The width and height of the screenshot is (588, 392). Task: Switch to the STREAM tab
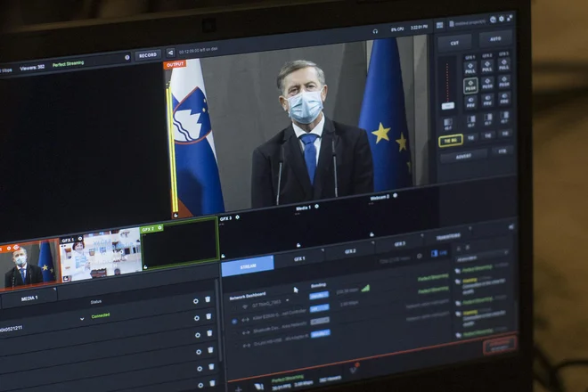tap(248, 266)
